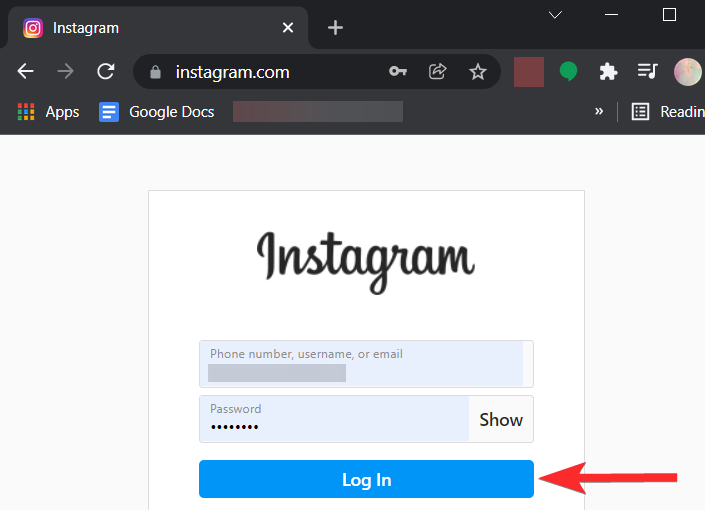This screenshot has height=510, width=705.
Task: Go back to the previous page
Action: point(26,72)
